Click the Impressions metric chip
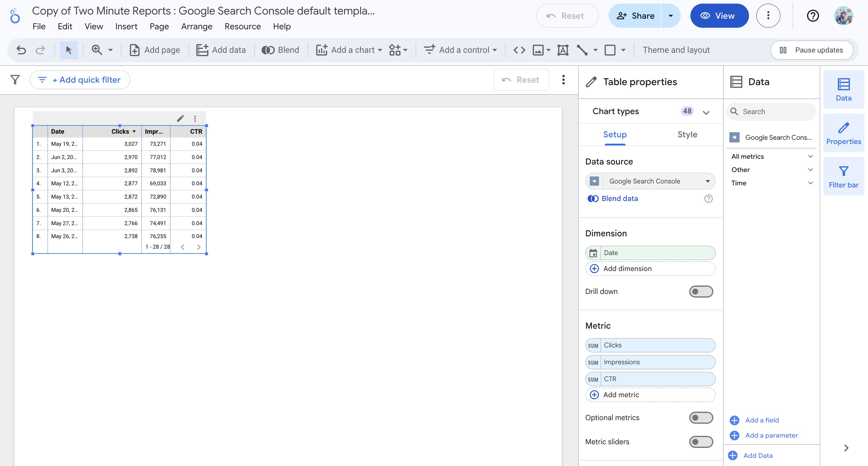The width and height of the screenshot is (868, 466). click(650, 362)
